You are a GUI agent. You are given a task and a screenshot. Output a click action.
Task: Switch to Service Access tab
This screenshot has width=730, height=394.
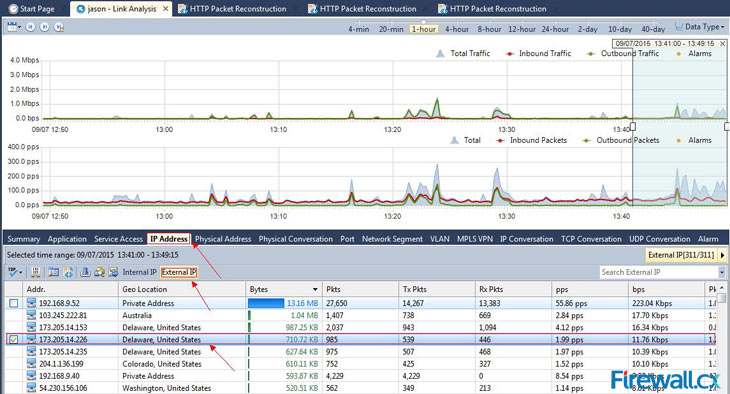[x=118, y=239]
